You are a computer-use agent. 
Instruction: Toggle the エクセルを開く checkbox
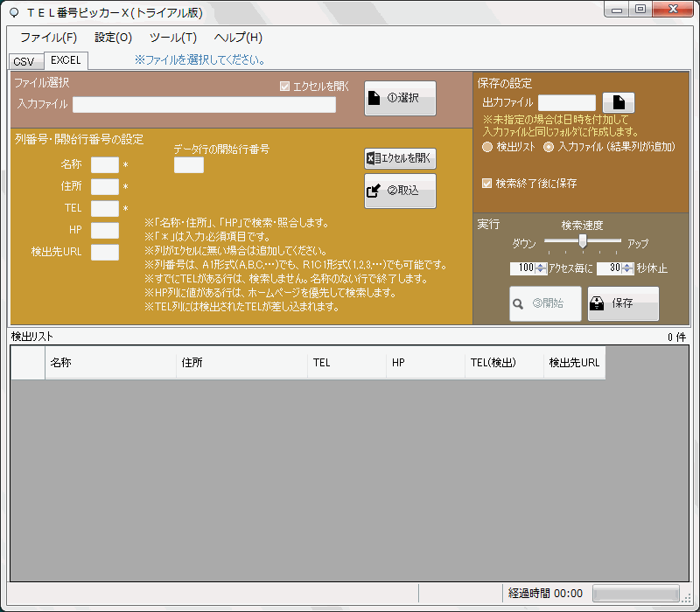click(x=284, y=87)
